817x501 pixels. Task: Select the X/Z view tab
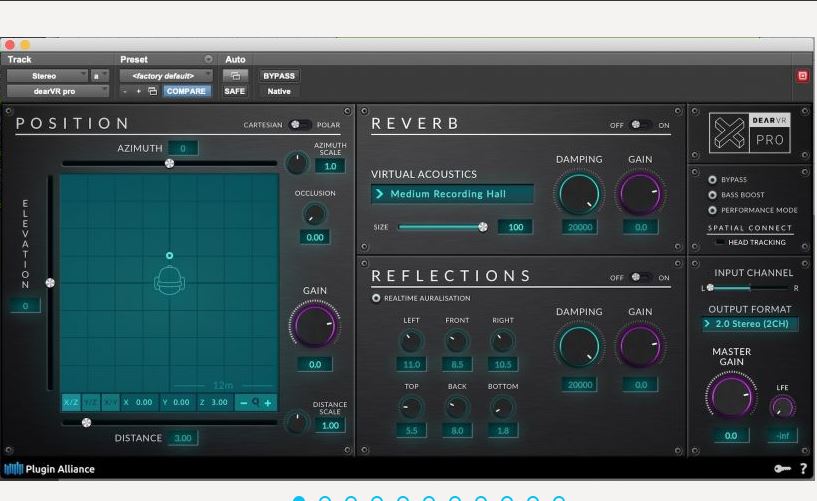click(71, 403)
